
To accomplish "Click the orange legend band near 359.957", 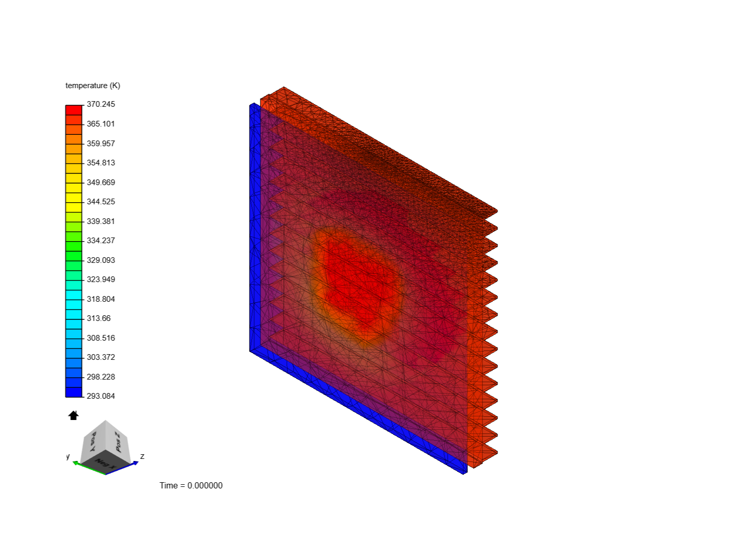I will click(74, 139).
